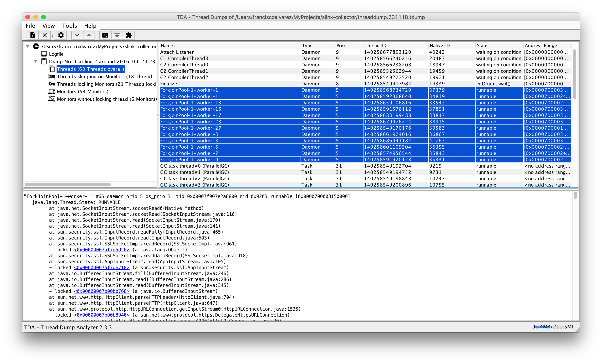Click the collapse-all up chevron toolbar icon
Screen dimensions: 602x364
point(89,35)
